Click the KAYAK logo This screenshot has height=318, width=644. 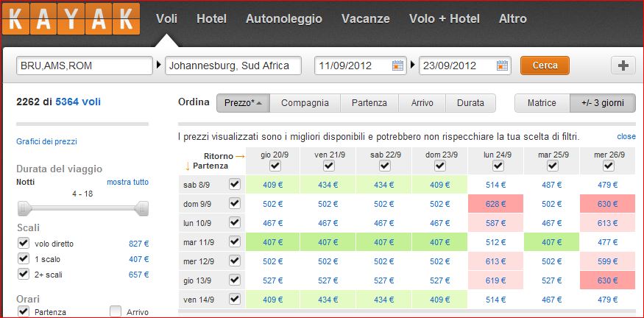coord(71,19)
